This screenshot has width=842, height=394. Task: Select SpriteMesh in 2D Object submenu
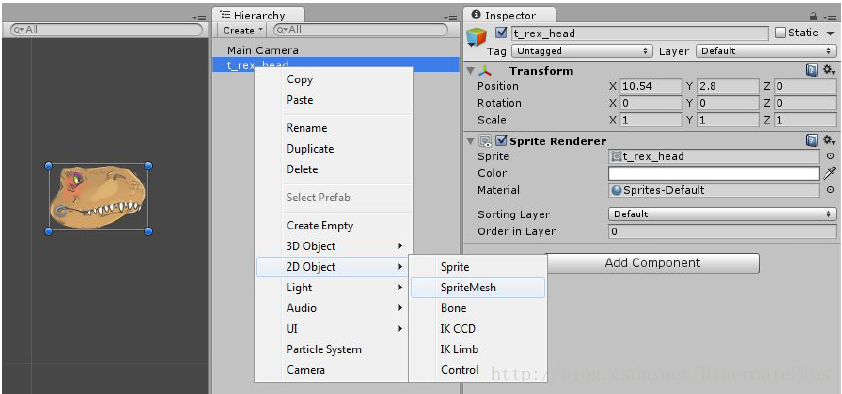point(478,287)
